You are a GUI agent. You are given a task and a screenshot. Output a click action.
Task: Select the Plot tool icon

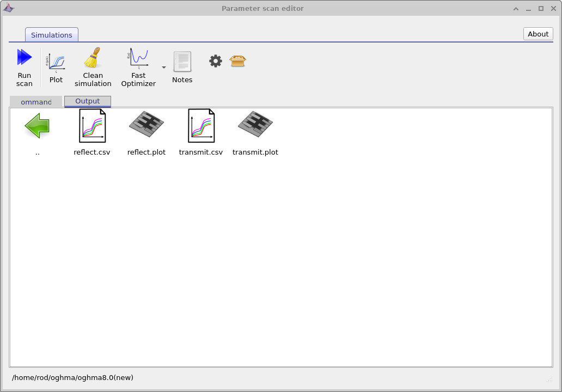pos(56,63)
